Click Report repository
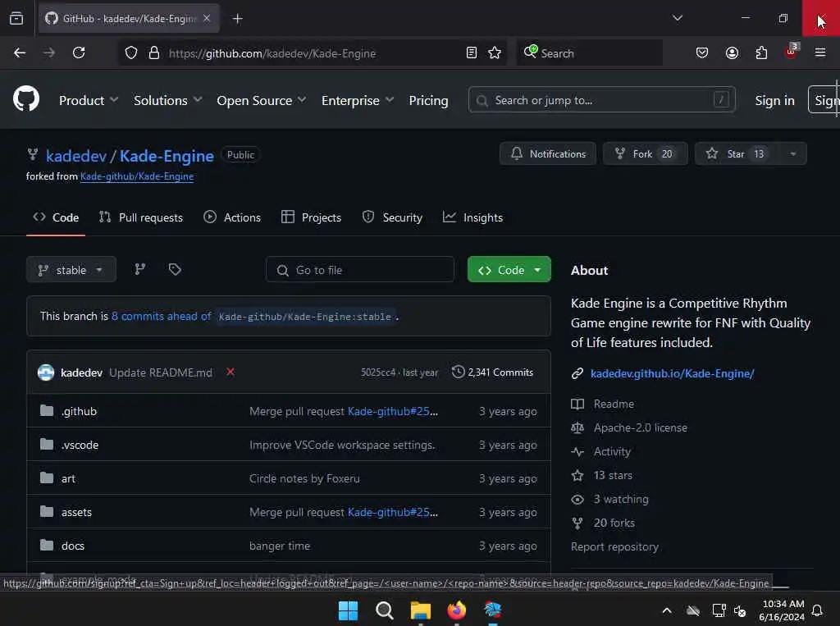This screenshot has width=840, height=626. point(614,546)
